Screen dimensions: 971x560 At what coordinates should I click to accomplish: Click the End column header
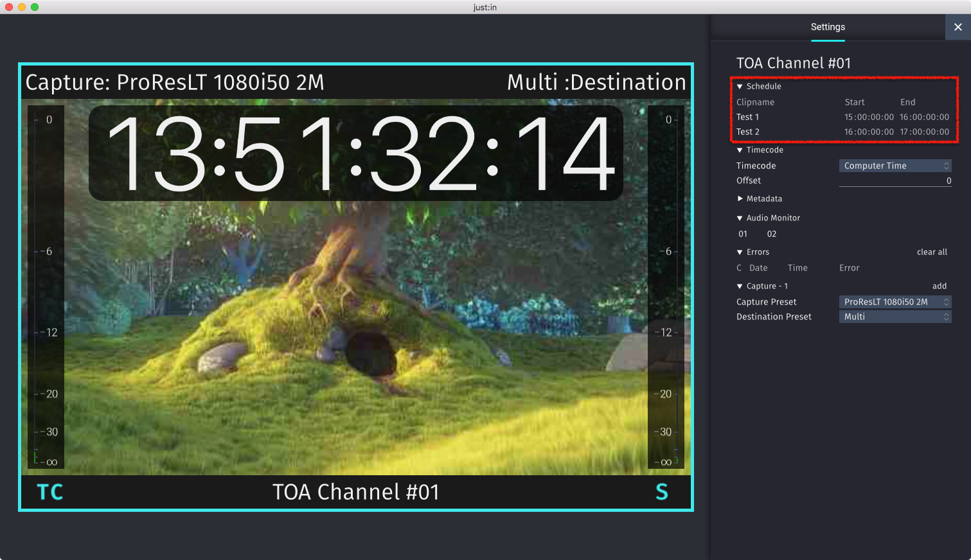tap(907, 102)
